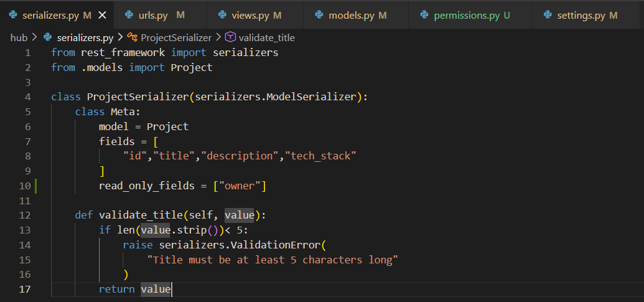
Task: Click strip on line 13
Action: (x=192, y=230)
